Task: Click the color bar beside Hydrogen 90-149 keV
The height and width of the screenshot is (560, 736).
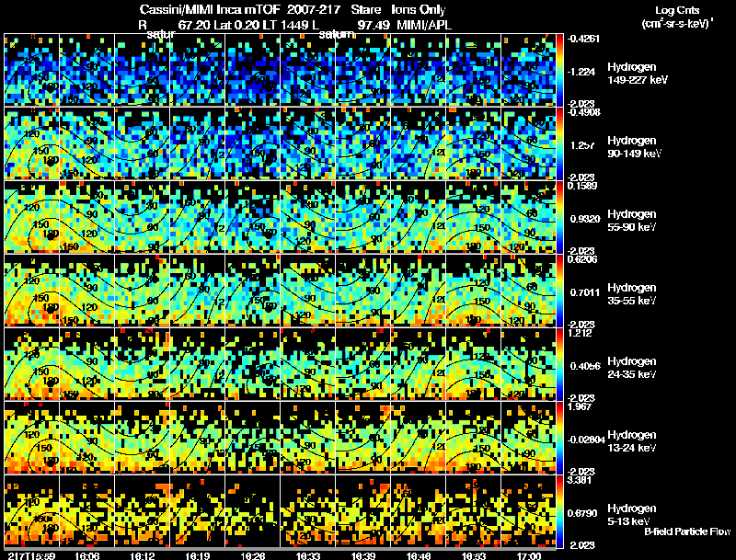Action: pos(559,143)
